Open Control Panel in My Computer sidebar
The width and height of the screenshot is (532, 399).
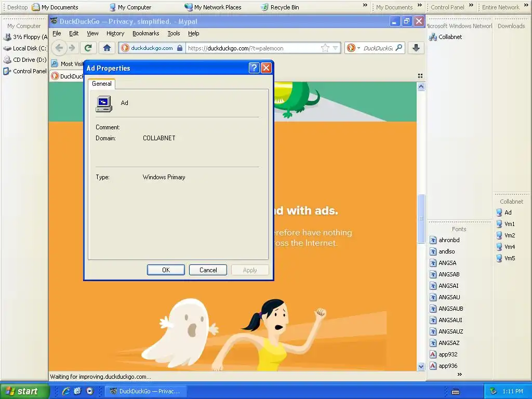[x=25, y=71]
